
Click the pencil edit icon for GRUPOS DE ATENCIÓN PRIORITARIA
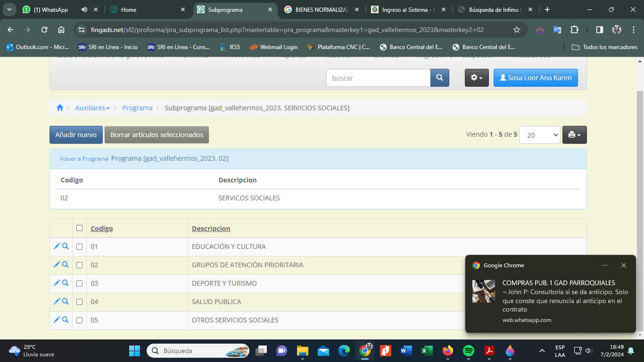coord(57,264)
